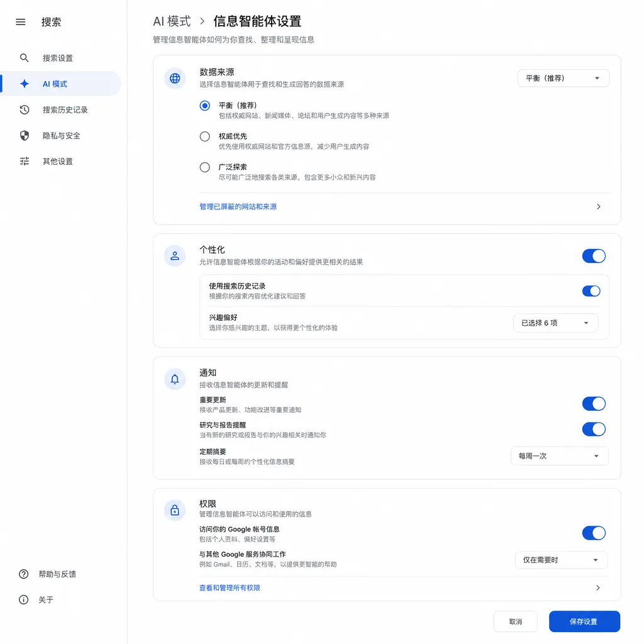Click the breadcrumb chevron after AI 模式
The width and height of the screenshot is (644, 644).
(202, 21)
